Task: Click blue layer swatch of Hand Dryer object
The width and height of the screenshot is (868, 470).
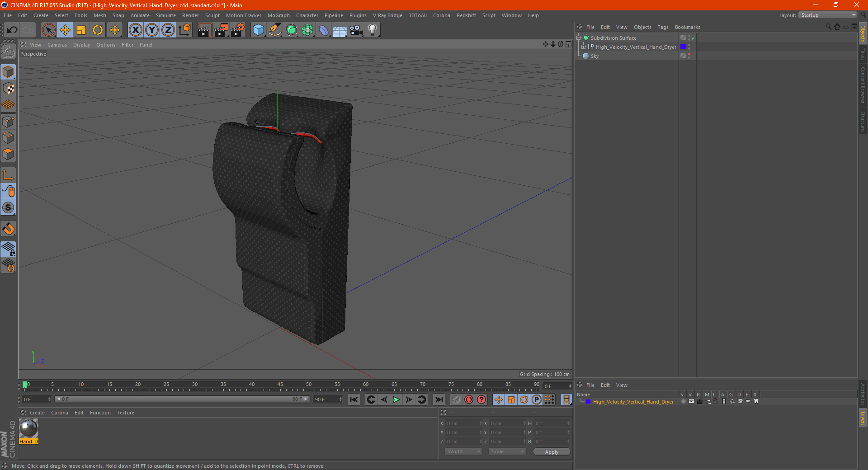Action: click(683, 47)
